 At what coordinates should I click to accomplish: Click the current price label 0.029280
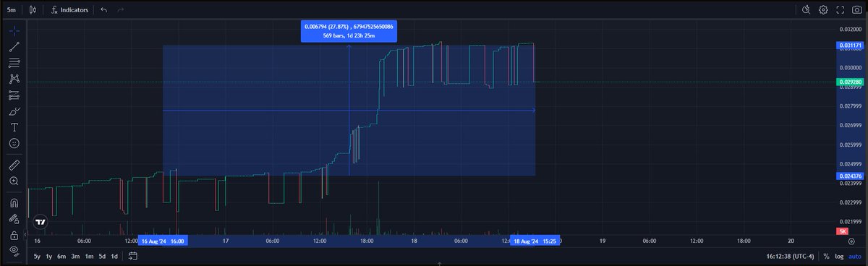coord(850,82)
